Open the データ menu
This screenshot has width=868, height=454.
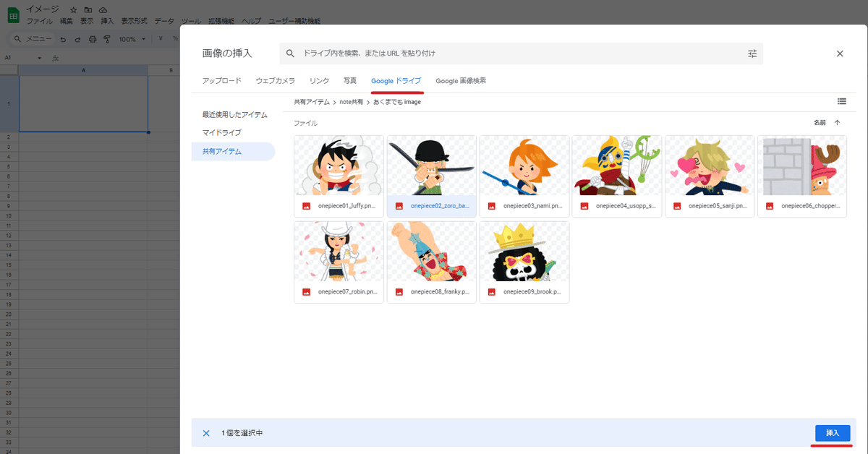[164, 22]
